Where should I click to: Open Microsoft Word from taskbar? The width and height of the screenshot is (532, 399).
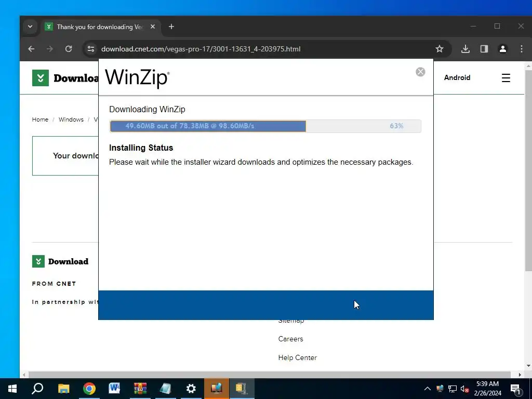114,389
